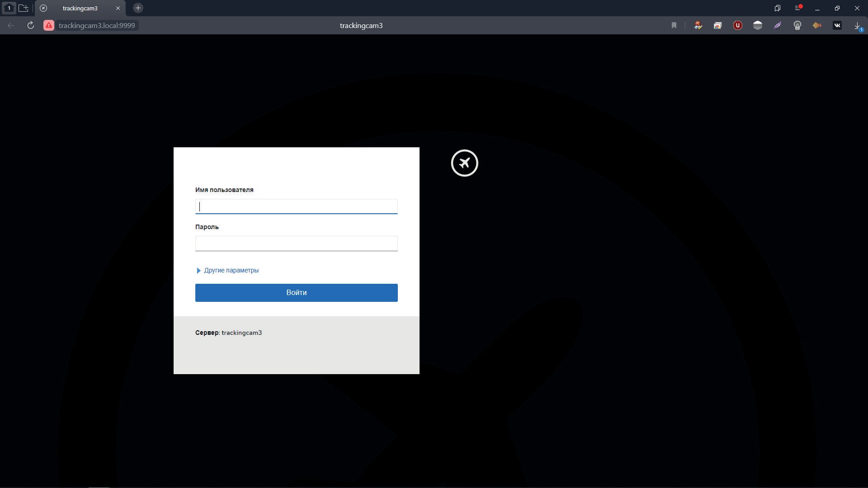Screen dimensions: 868x488
Task: Open the downloads panel icon
Action: 857,26
